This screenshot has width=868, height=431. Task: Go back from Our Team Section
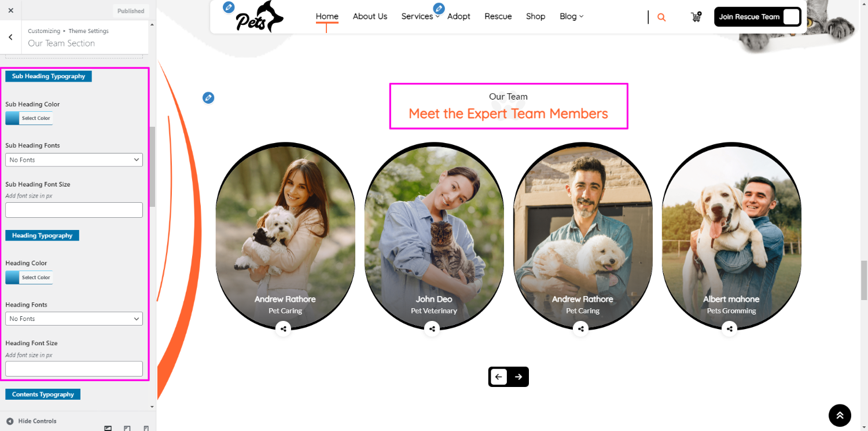click(10, 37)
